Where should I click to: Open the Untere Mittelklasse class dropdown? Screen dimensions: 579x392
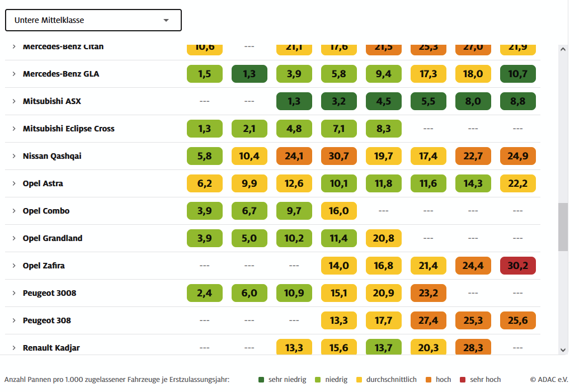click(93, 20)
